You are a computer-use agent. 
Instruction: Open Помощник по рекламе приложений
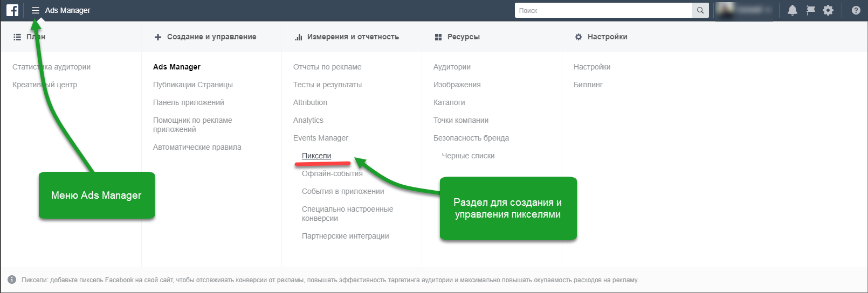tap(192, 125)
